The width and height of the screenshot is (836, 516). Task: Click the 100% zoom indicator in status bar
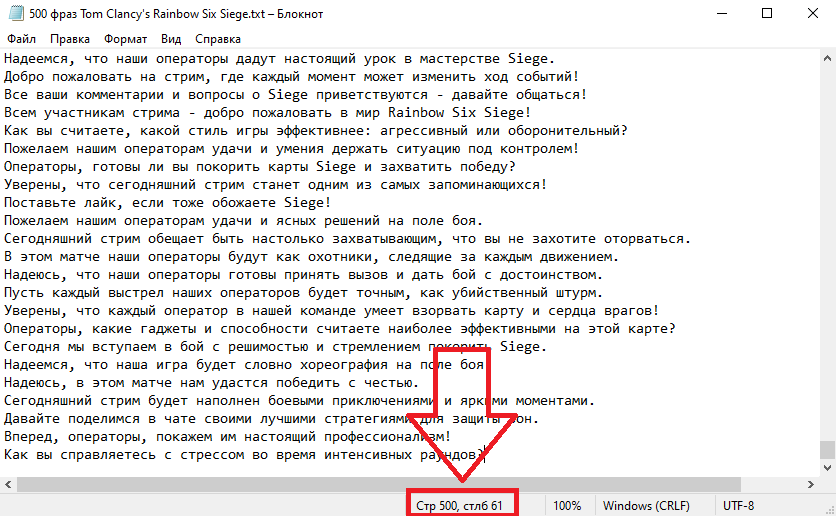pyautogui.click(x=567, y=506)
